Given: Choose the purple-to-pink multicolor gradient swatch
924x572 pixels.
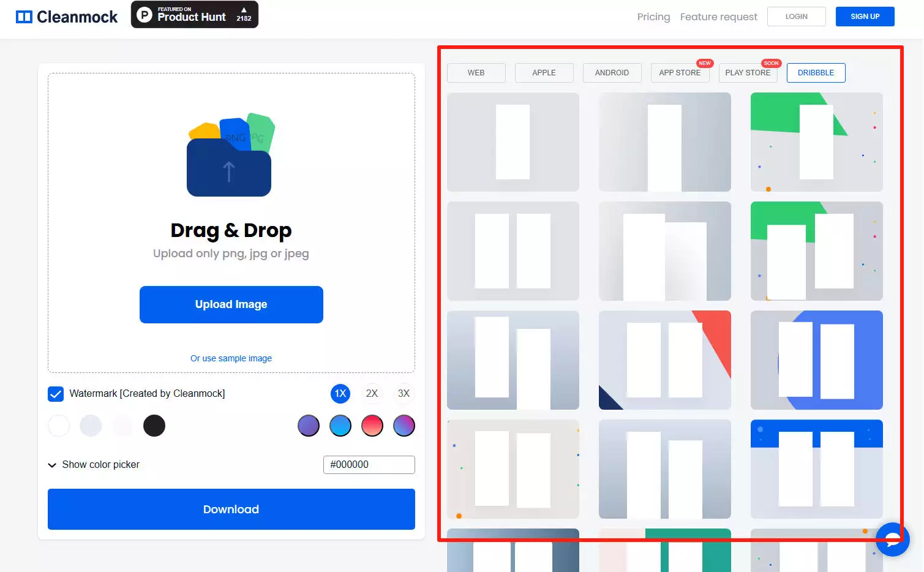Looking at the screenshot, I should pyautogui.click(x=404, y=426).
